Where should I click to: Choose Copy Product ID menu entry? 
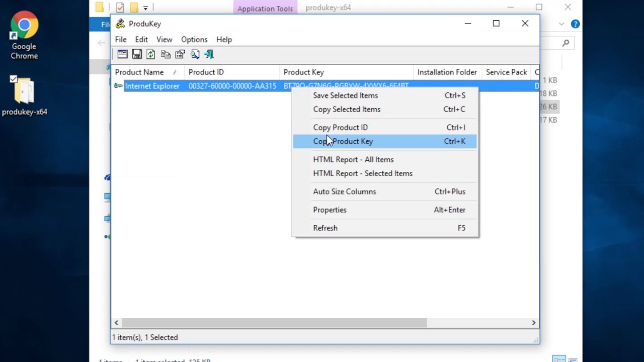[x=385, y=127]
